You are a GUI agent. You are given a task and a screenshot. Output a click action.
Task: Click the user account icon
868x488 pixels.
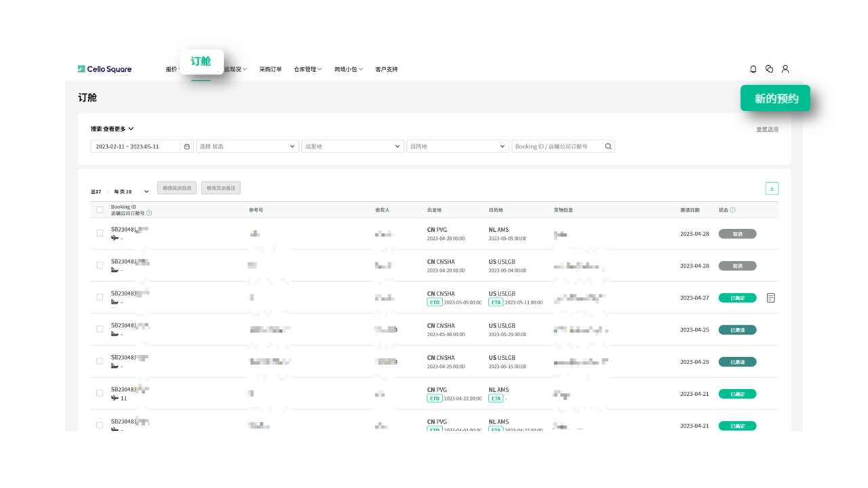(x=785, y=69)
